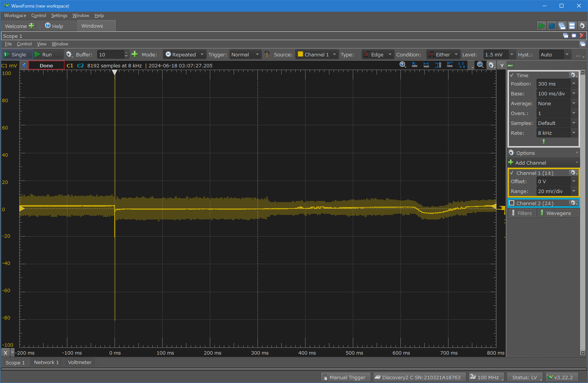Viewport: 588px width, 383px height.
Task: Click the gear icon next to Run
Action: [69, 54]
